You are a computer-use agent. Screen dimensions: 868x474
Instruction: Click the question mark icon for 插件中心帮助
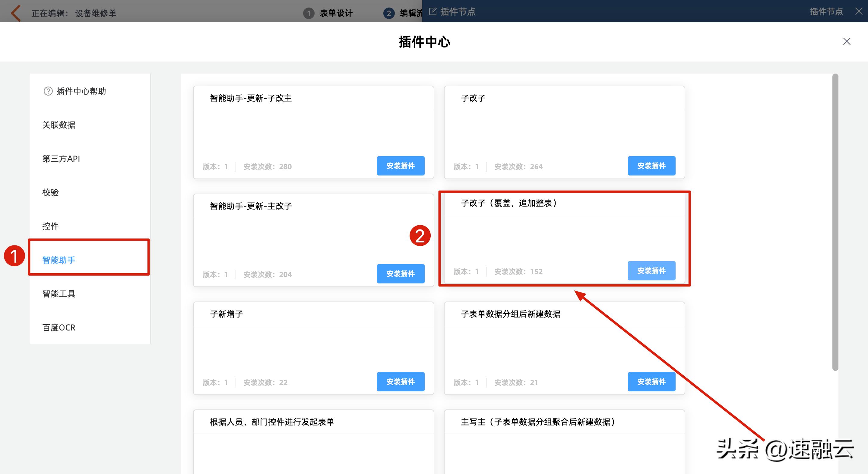coord(48,91)
